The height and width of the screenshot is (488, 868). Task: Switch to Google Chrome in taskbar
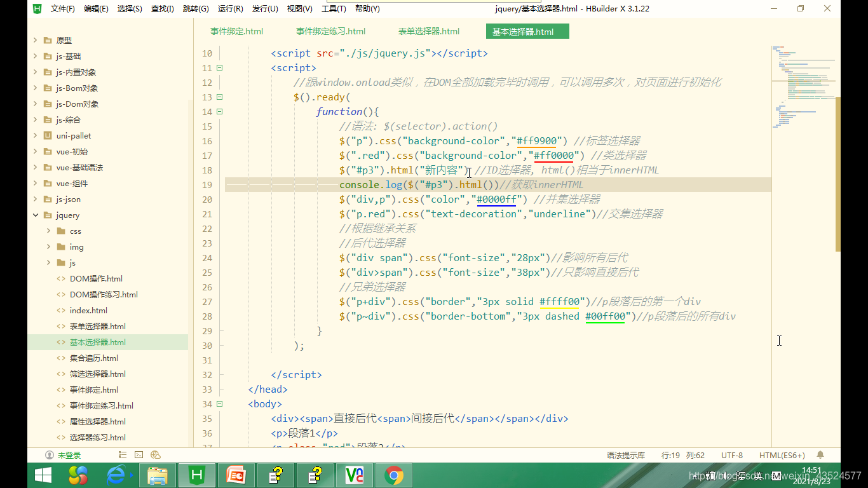point(394,475)
